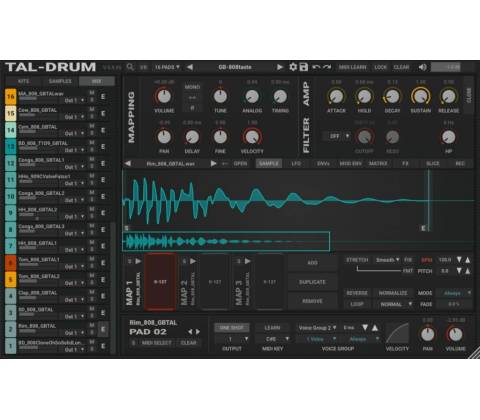Toggle the STRETCH option
This screenshot has height=420, width=480.
click(357, 260)
